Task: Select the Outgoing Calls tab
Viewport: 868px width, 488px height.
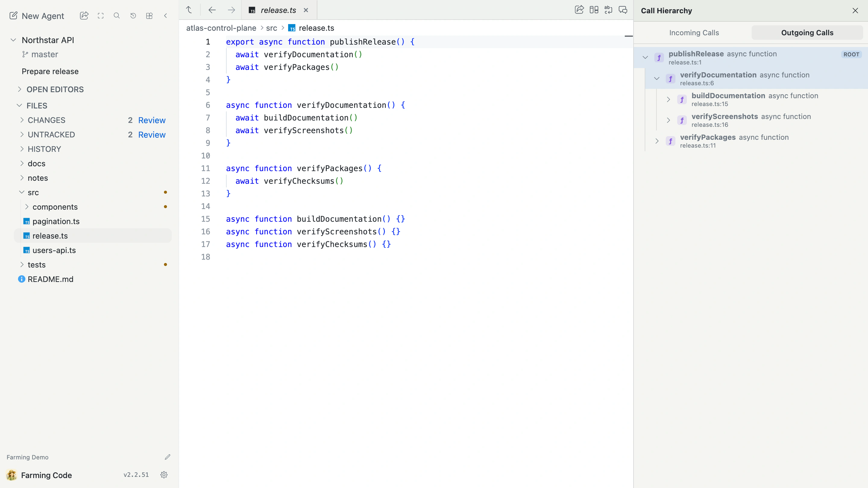Action: coord(807,33)
